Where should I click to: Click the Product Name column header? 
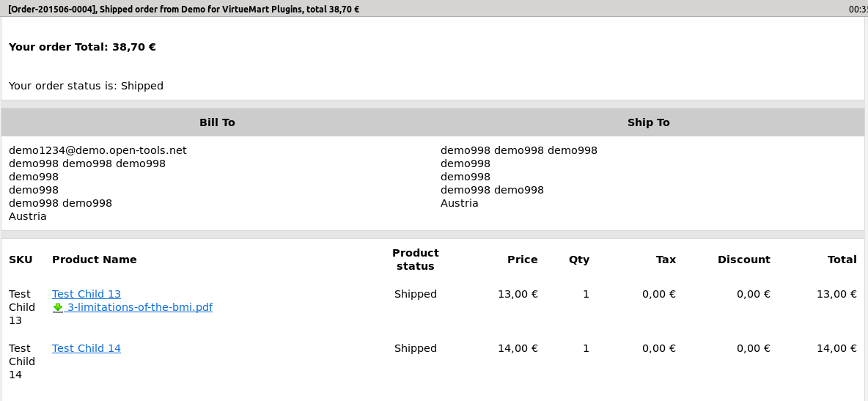[95, 260]
